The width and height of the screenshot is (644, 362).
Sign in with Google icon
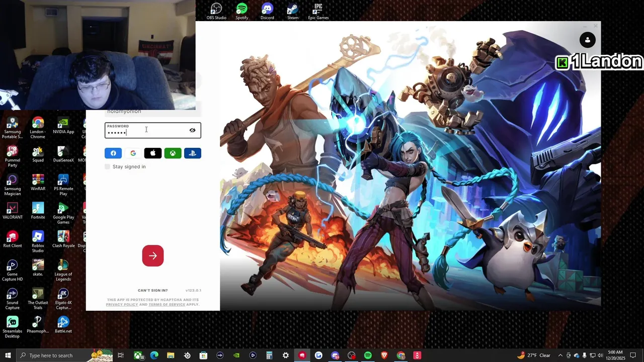[x=133, y=153]
